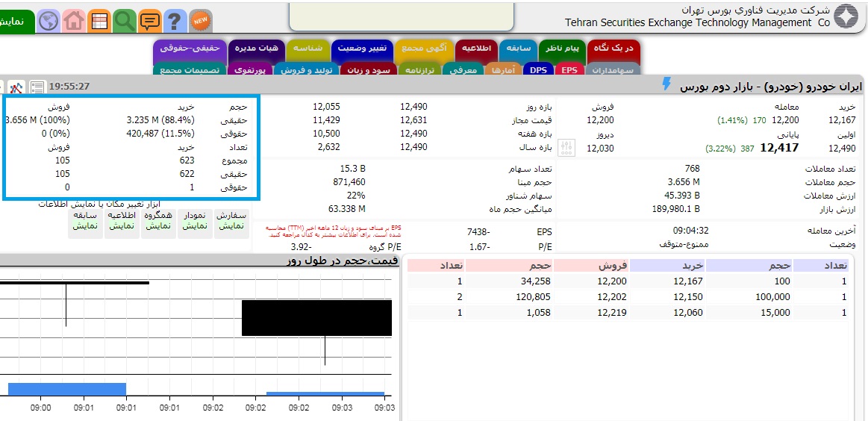Click the blue lightning bolt icon

point(666,84)
